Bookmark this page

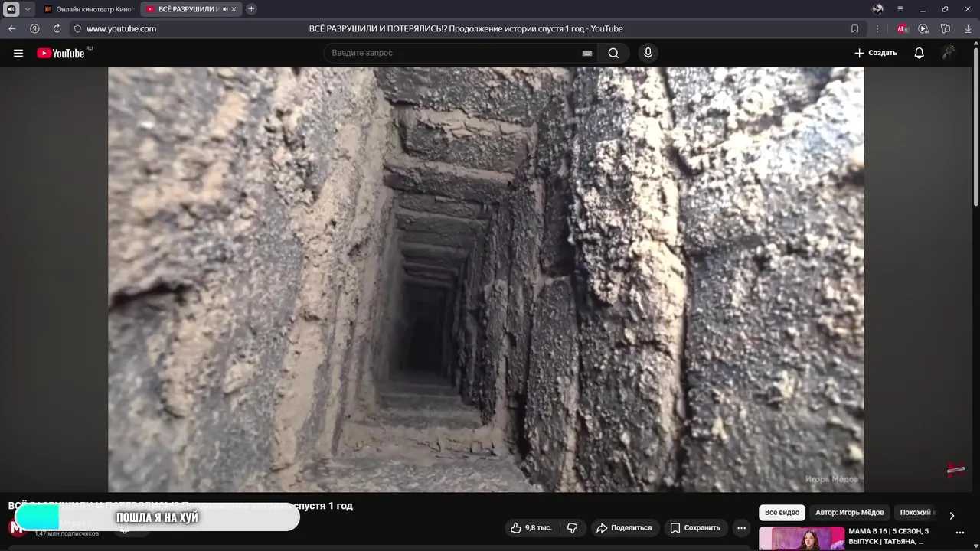pyautogui.click(x=854, y=28)
